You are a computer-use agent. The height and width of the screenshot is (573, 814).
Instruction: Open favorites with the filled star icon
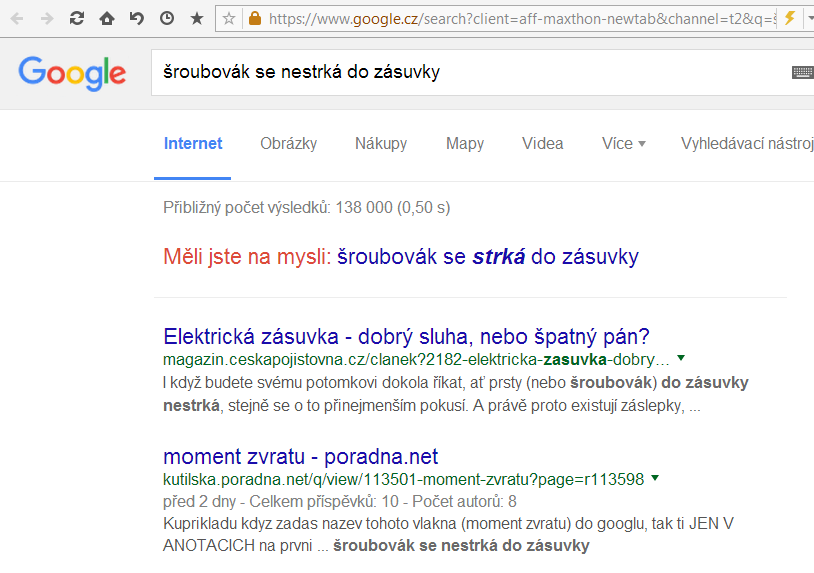(x=197, y=18)
